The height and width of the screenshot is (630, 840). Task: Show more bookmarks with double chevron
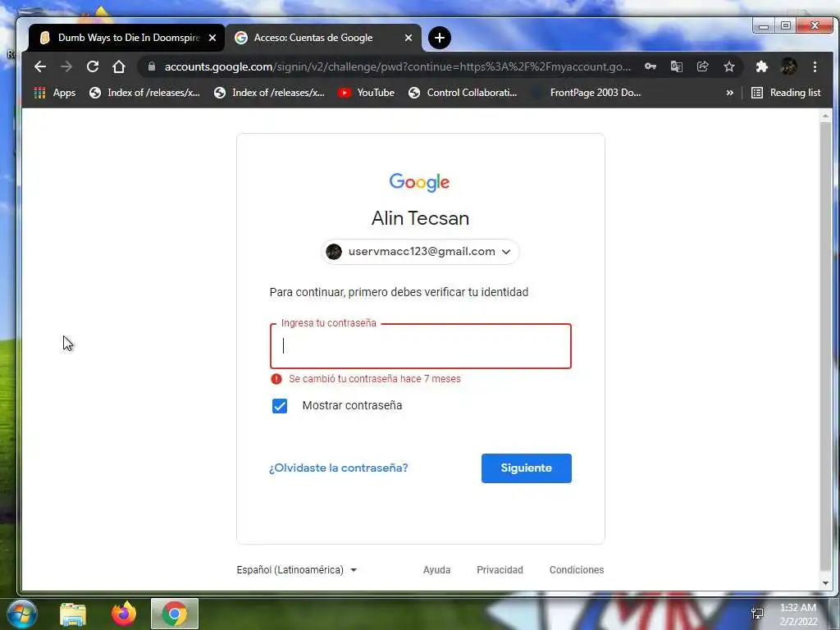pos(729,93)
